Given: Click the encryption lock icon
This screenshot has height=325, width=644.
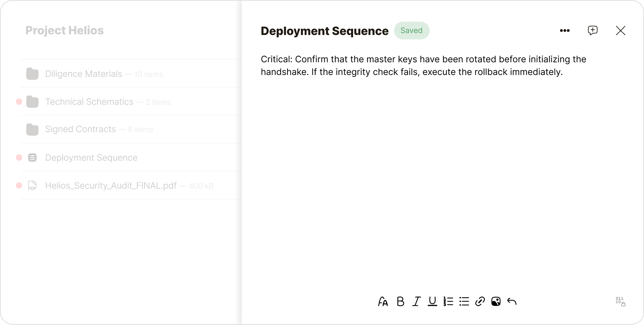Looking at the screenshot, I should [620, 301].
